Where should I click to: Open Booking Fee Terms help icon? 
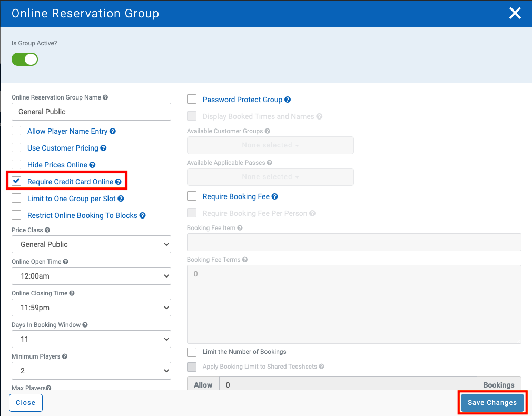(245, 260)
